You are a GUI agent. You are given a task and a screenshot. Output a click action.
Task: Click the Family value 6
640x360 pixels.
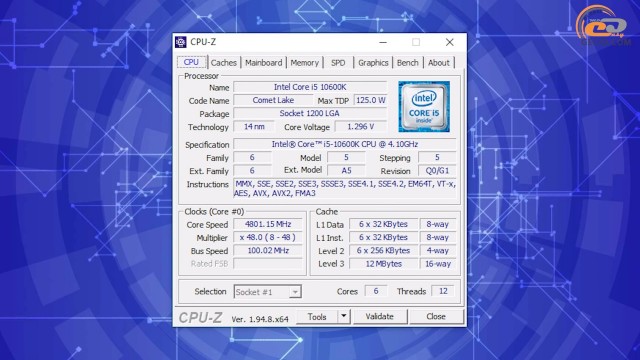(x=252, y=157)
